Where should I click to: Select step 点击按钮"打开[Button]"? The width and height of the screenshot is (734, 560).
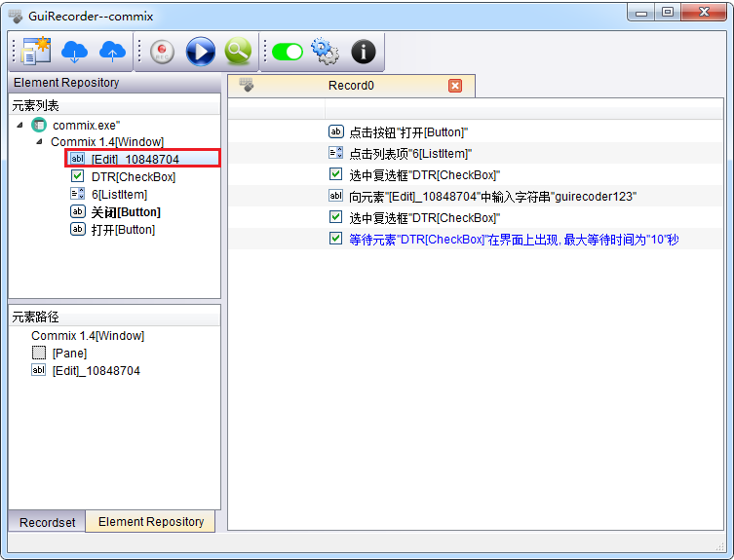coord(476,132)
